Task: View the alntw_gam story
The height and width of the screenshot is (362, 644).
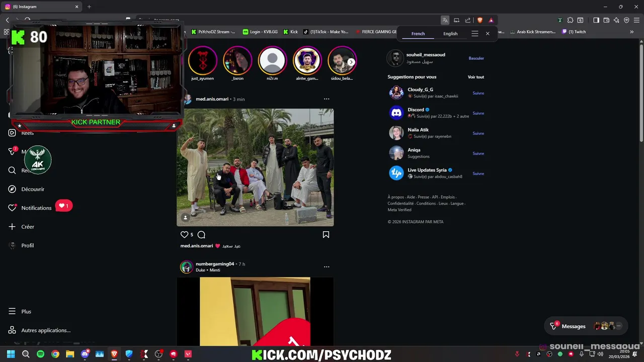Action: [307, 60]
